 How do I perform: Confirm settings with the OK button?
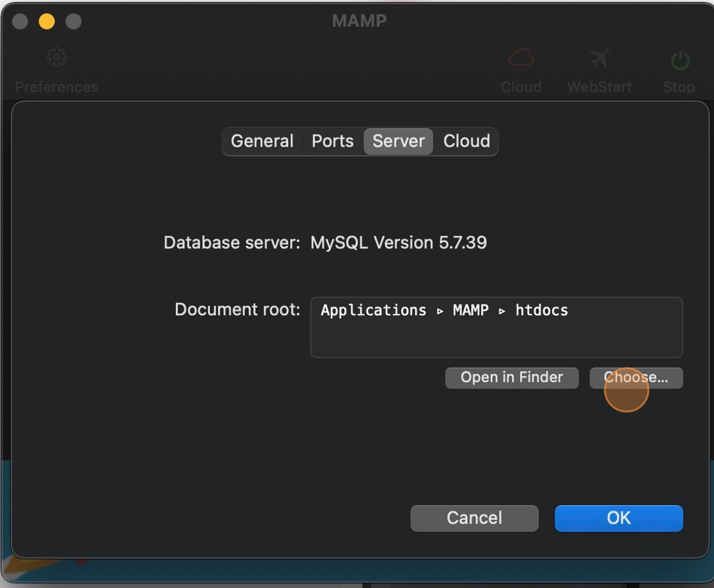pos(618,518)
